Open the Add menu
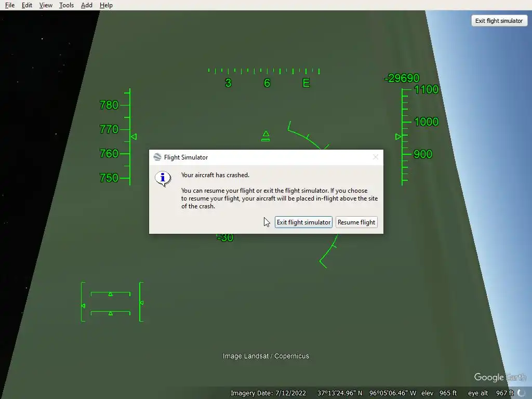This screenshot has width=532, height=399. point(87,5)
